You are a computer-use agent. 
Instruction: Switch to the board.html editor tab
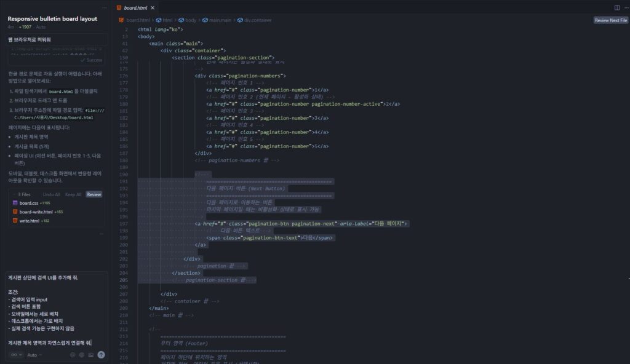coord(134,9)
